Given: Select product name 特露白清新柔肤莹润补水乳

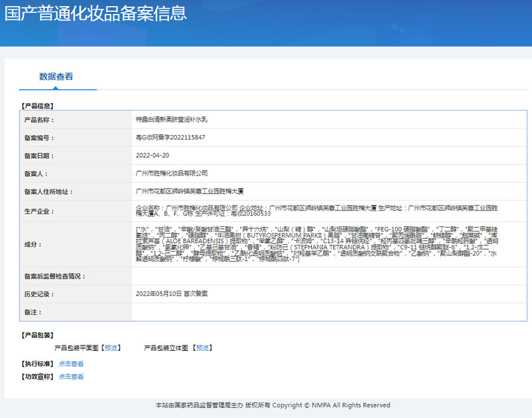Looking at the screenshot, I should (172, 120).
